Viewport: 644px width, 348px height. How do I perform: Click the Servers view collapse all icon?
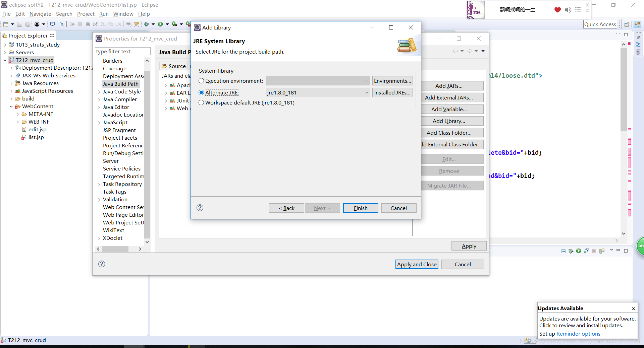click(x=563, y=251)
